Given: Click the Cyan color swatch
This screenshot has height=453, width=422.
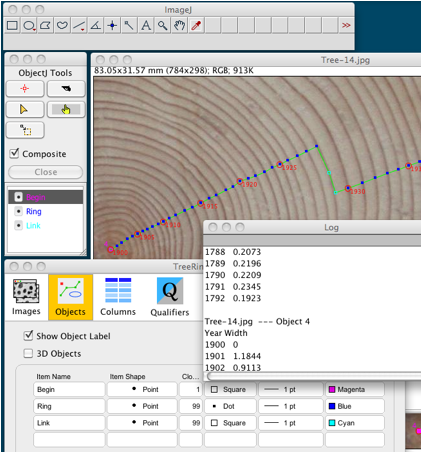Looking at the screenshot, I should [x=332, y=423].
